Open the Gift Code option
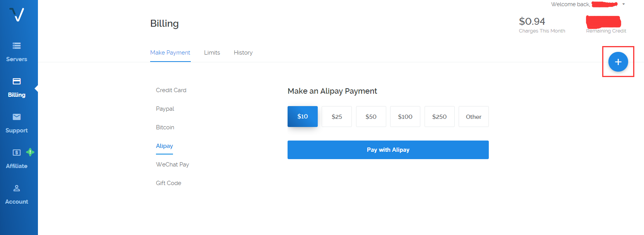The width and height of the screenshot is (644, 235). pyautogui.click(x=168, y=183)
